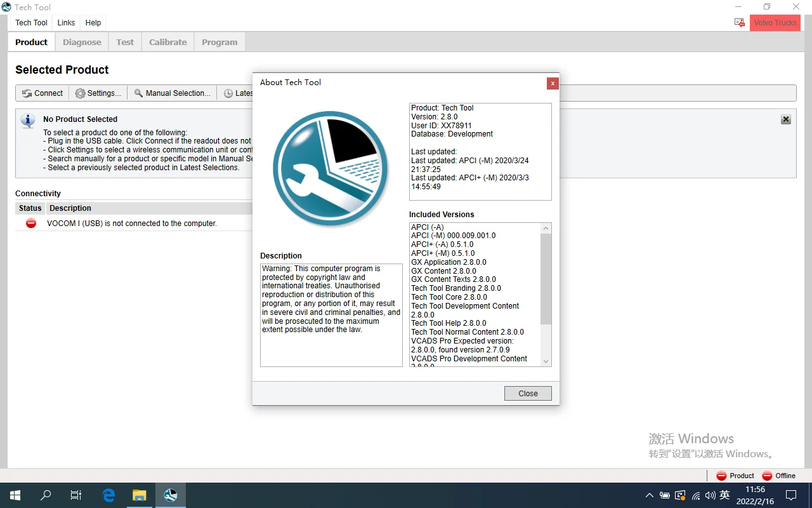The height and width of the screenshot is (508, 812).
Task: Click the Tech Tool taskbar icon
Action: click(x=170, y=495)
